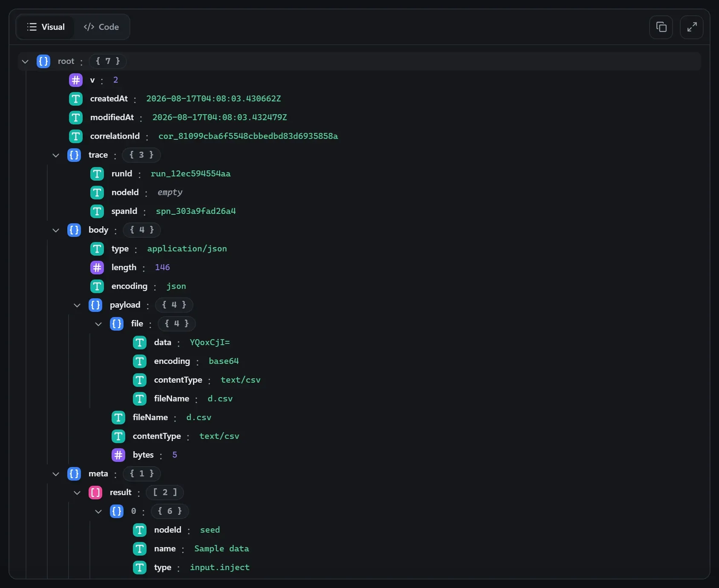Click the object icon beside meta
Image resolution: width=719 pixels, height=588 pixels.
pyautogui.click(x=74, y=474)
